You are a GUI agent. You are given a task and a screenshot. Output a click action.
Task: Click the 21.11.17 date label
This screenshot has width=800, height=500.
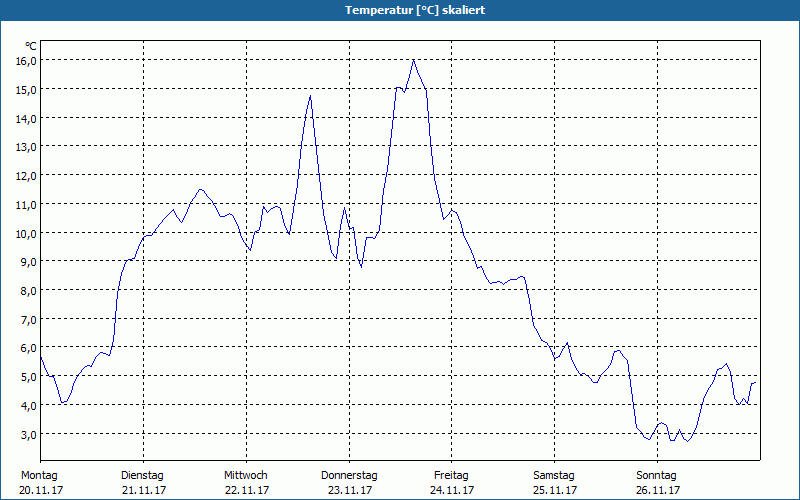pyautogui.click(x=144, y=490)
